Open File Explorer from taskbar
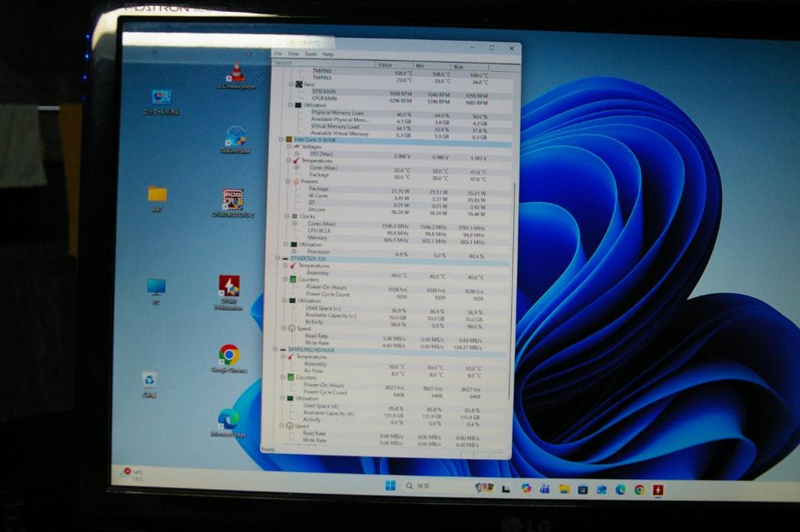800x532 pixels. coord(564,489)
